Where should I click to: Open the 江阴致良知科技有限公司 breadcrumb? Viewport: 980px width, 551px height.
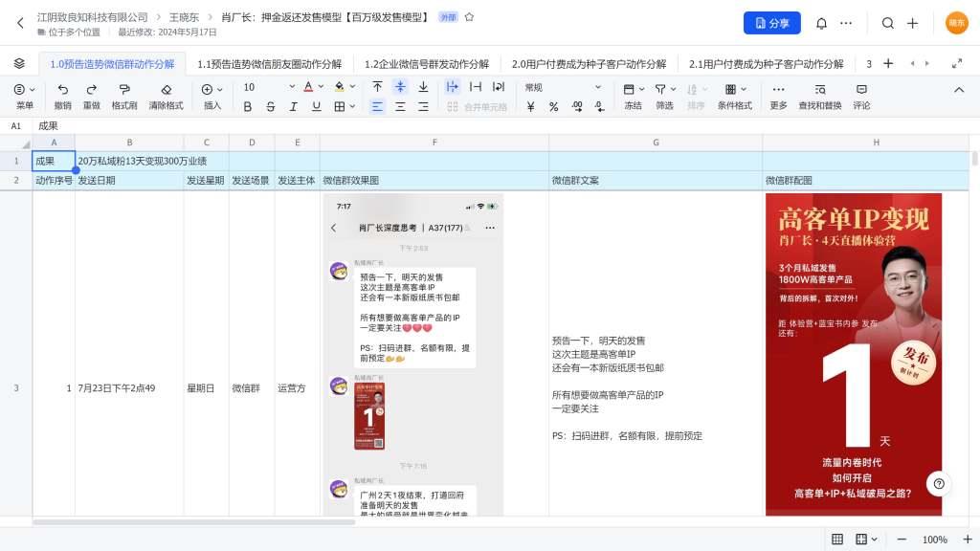click(93, 17)
